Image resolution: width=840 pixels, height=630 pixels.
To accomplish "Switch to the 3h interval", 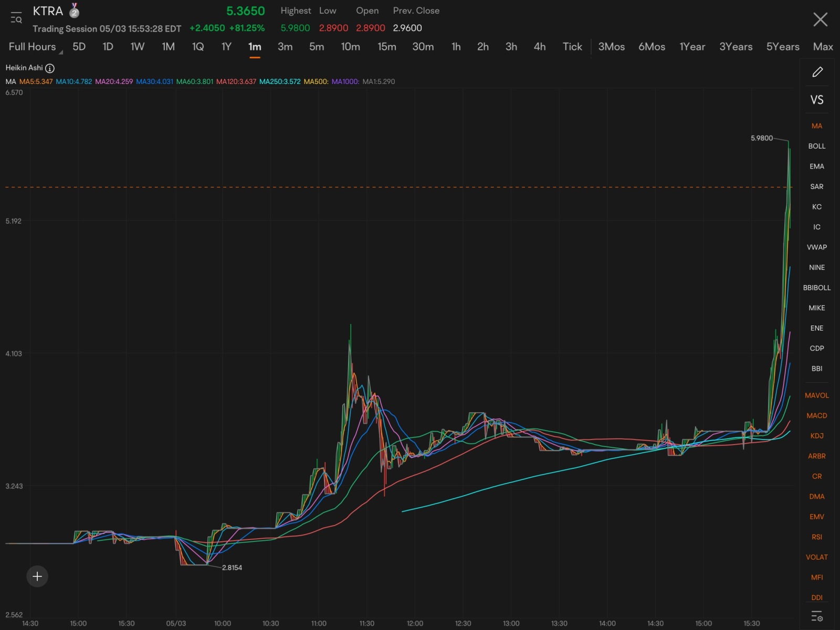I will pos(511,47).
